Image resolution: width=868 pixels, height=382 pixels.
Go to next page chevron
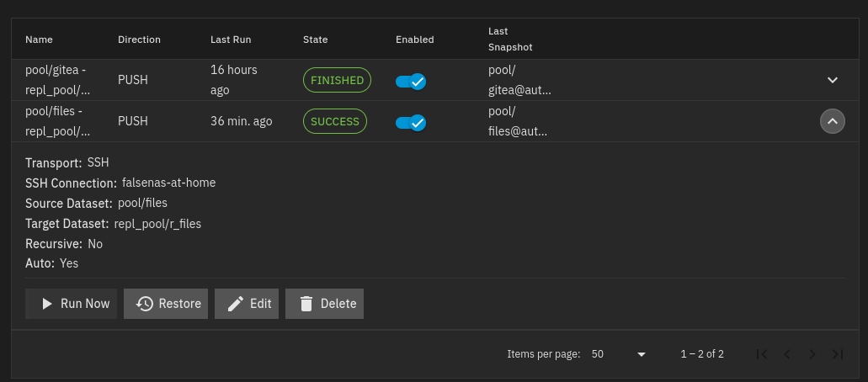(x=812, y=353)
